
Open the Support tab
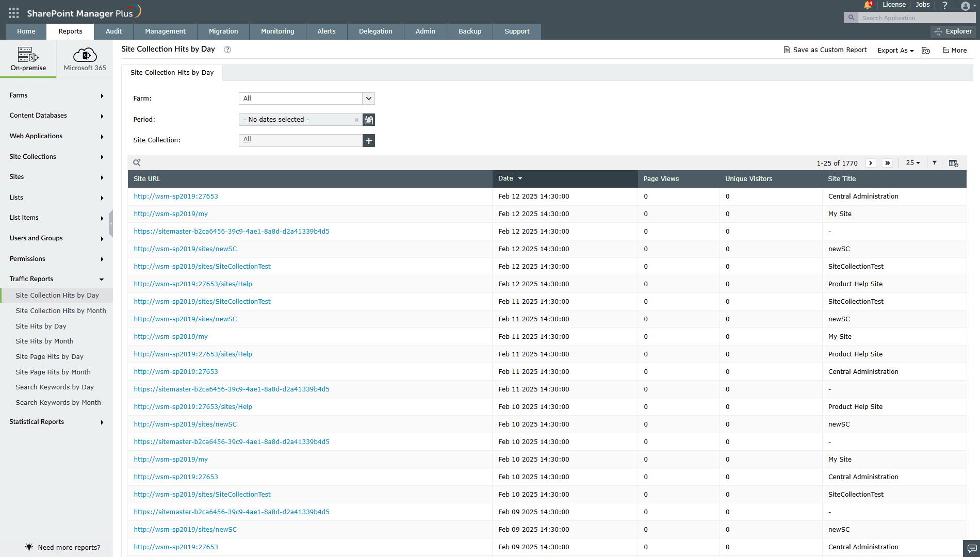[517, 31]
